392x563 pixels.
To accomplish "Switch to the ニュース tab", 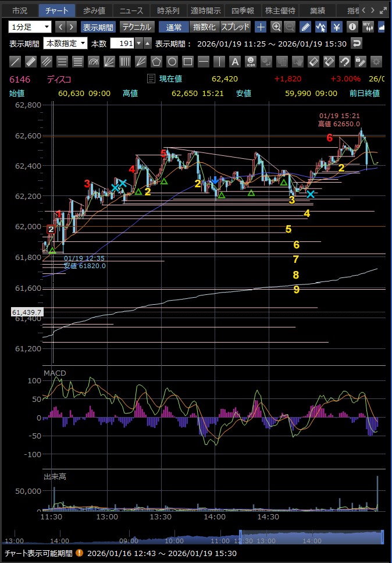I will point(131,10).
